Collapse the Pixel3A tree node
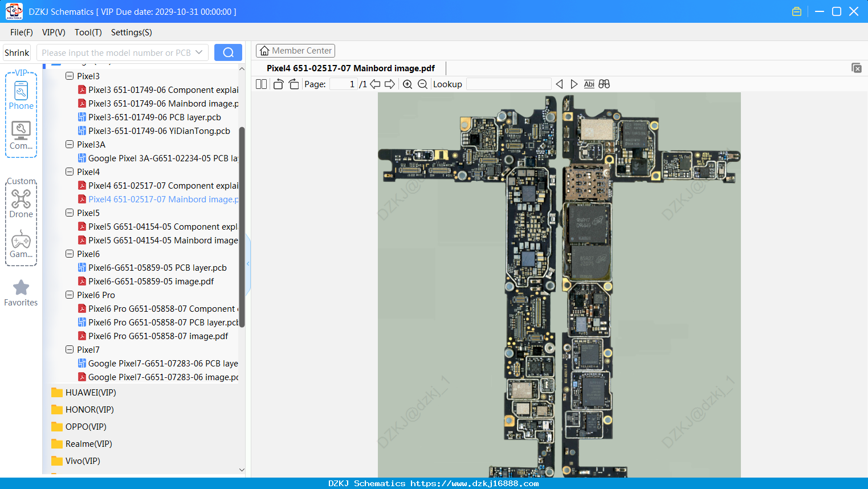This screenshot has height=489, width=868. click(x=70, y=144)
